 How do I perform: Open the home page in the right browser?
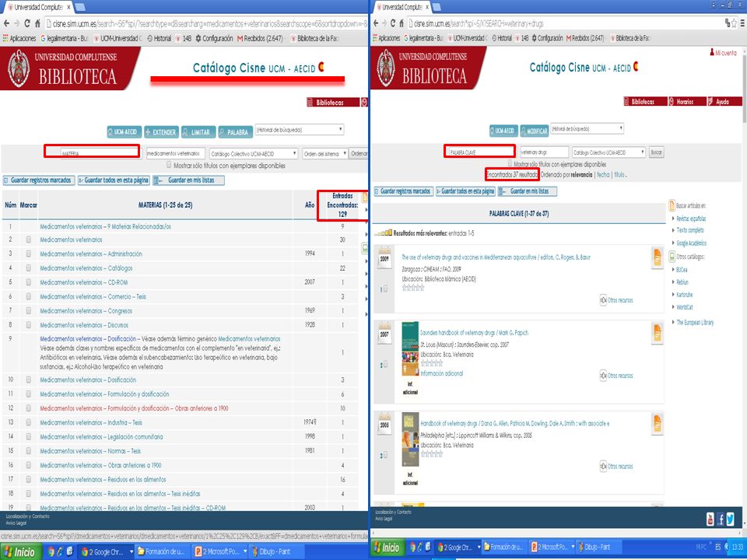point(402,23)
